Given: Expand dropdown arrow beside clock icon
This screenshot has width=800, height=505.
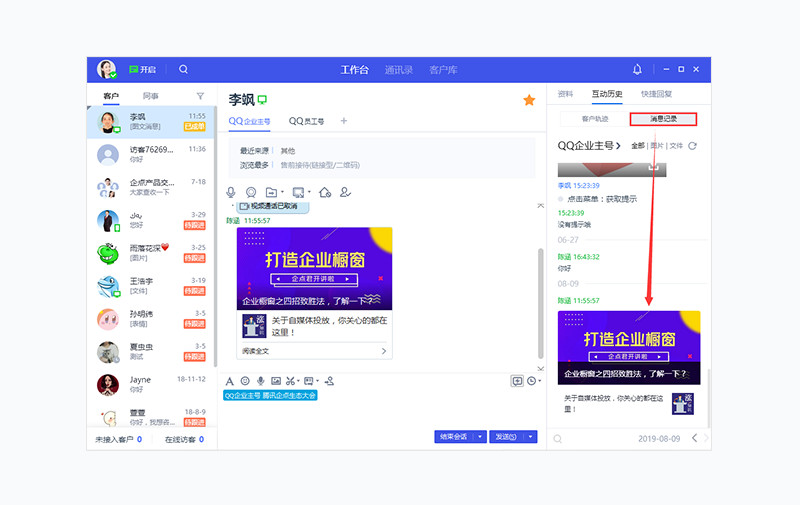Looking at the screenshot, I should [539, 381].
